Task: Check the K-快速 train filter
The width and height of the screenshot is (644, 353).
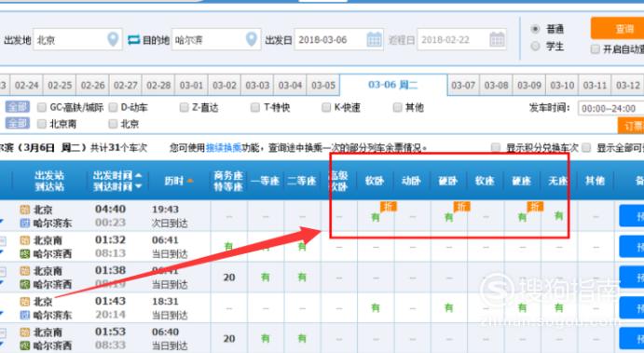Action: [x=326, y=107]
